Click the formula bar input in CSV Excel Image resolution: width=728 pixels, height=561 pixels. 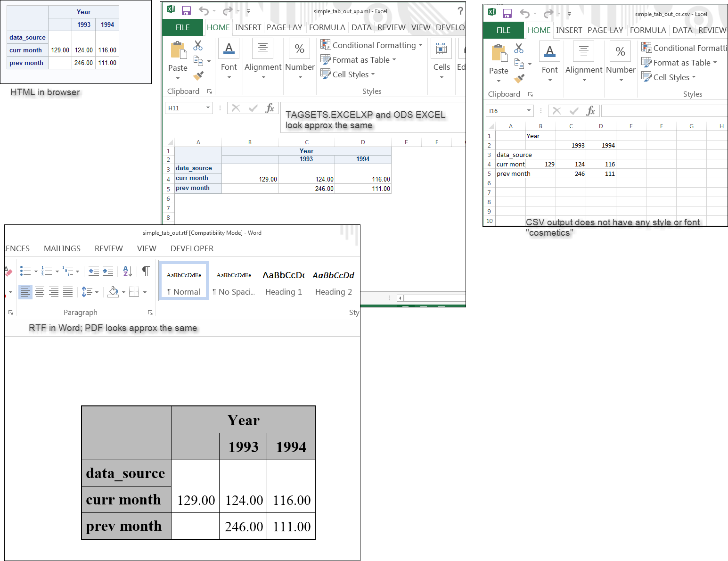tap(664, 111)
